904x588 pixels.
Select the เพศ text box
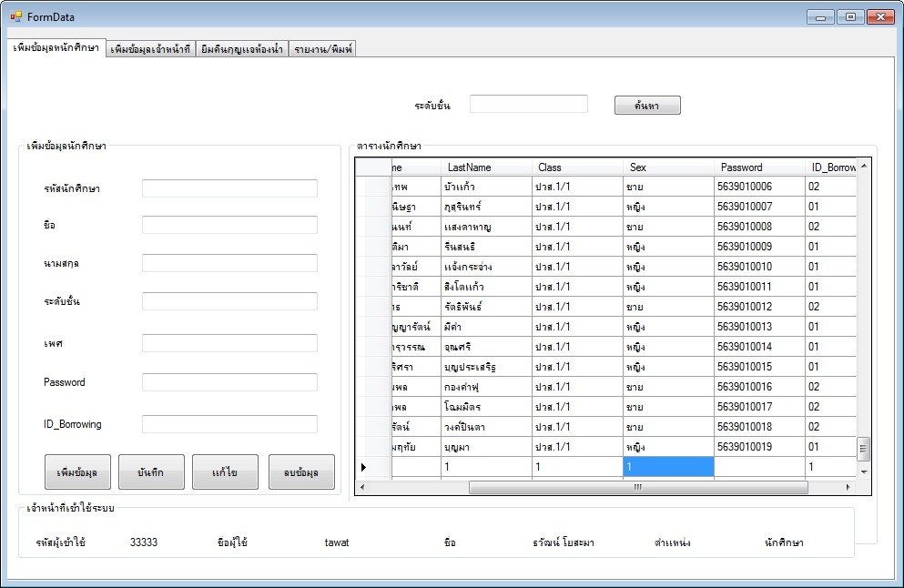(x=229, y=343)
